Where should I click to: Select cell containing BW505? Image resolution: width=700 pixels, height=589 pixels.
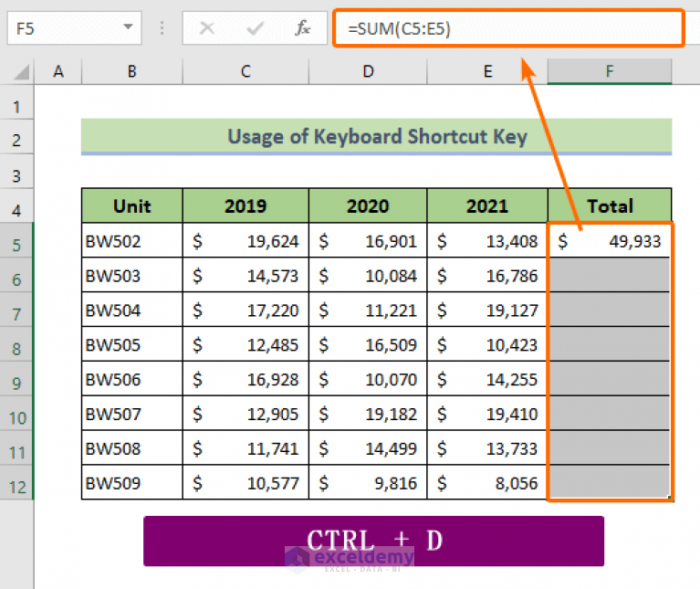coord(132,344)
